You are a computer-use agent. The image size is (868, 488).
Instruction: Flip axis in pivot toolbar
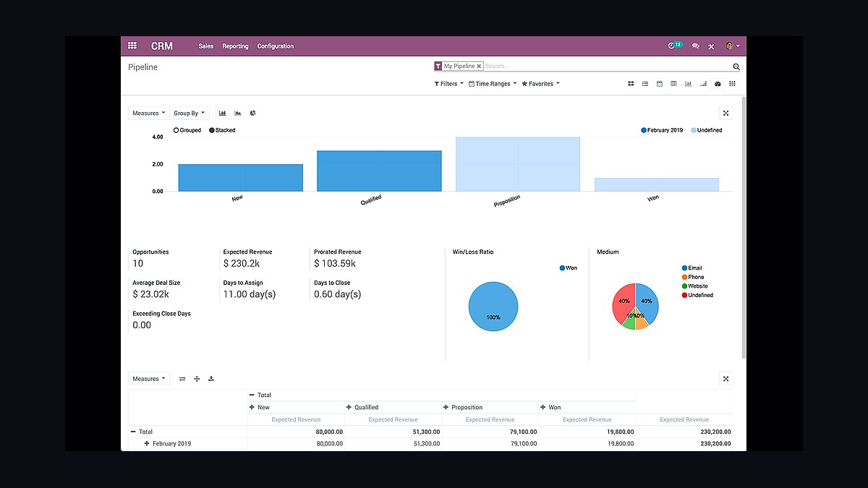pos(182,378)
